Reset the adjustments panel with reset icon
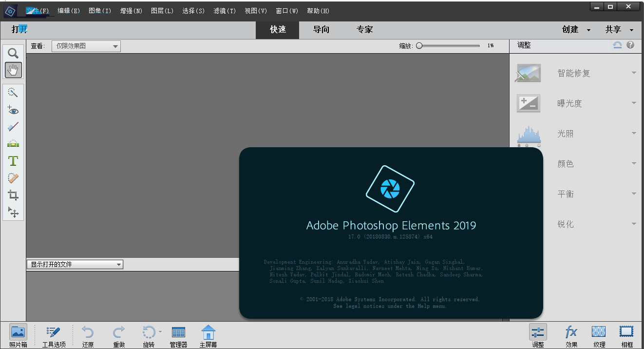 click(617, 45)
